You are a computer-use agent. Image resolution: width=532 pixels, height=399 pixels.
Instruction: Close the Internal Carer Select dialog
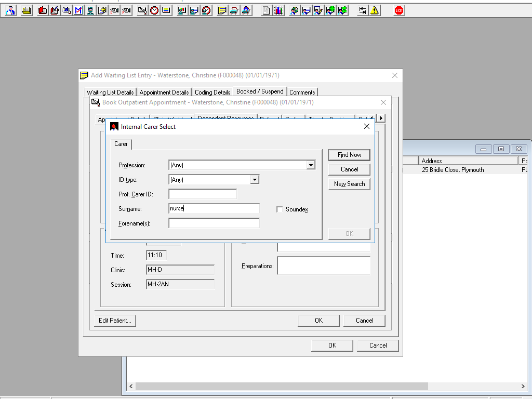[x=366, y=126]
